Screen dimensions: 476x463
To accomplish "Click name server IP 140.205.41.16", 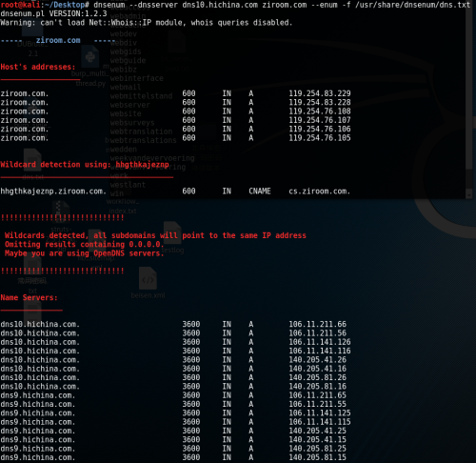I will pyautogui.click(x=317, y=369).
